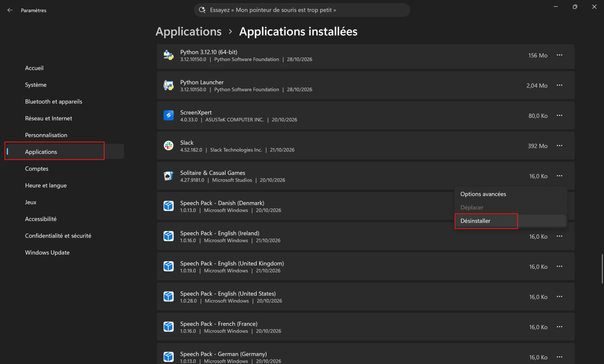
Task: Click the Speech Pack French (France) icon
Action: [x=168, y=327]
